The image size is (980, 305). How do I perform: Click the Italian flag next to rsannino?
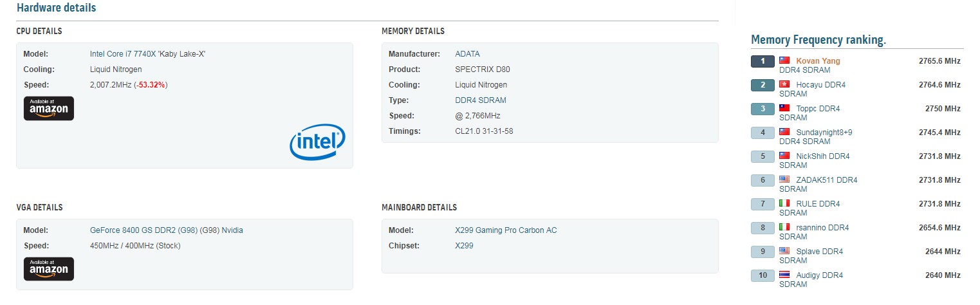[784, 228]
